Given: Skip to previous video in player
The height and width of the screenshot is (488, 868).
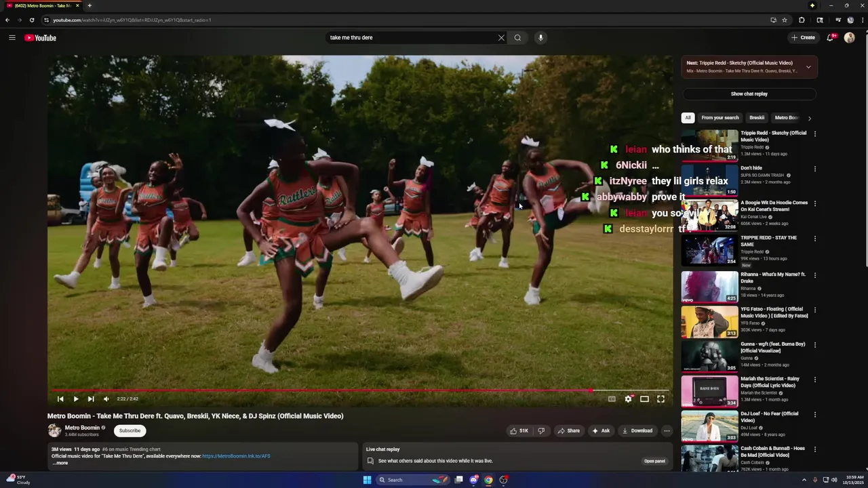Looking at the screenshot, I should click(x=60, y=399).
